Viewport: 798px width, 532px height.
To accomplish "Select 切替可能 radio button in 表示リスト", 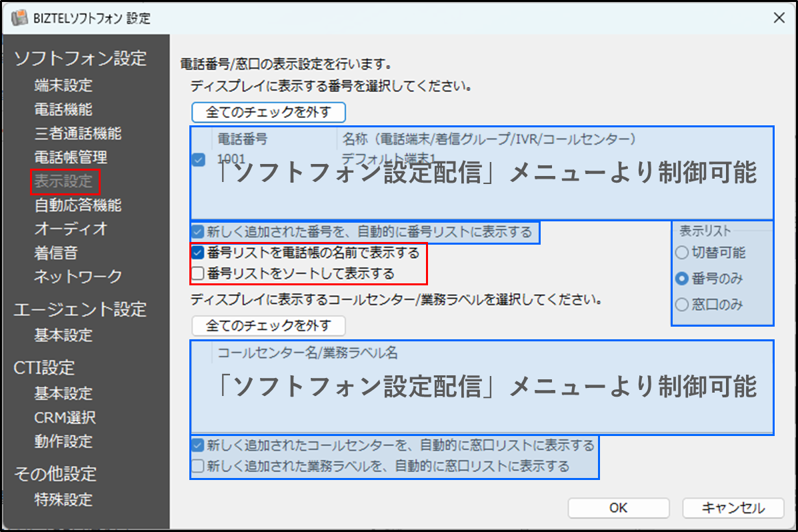I will [681, 253].
